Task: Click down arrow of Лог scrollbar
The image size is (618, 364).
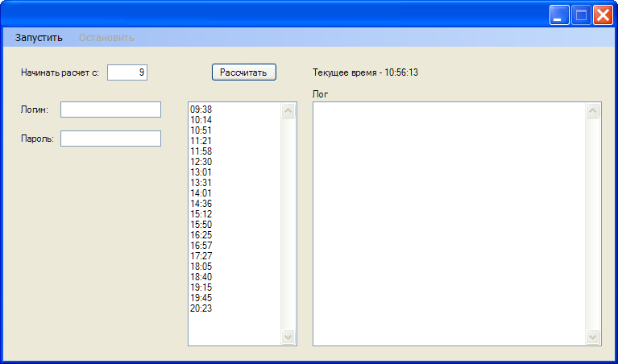Action: (593, 337)
